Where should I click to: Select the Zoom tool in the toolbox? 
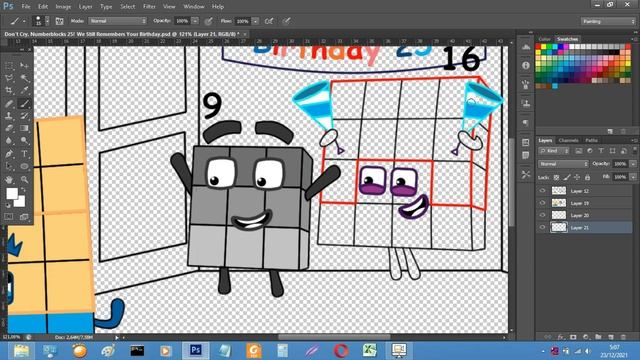tap(24, 180)
